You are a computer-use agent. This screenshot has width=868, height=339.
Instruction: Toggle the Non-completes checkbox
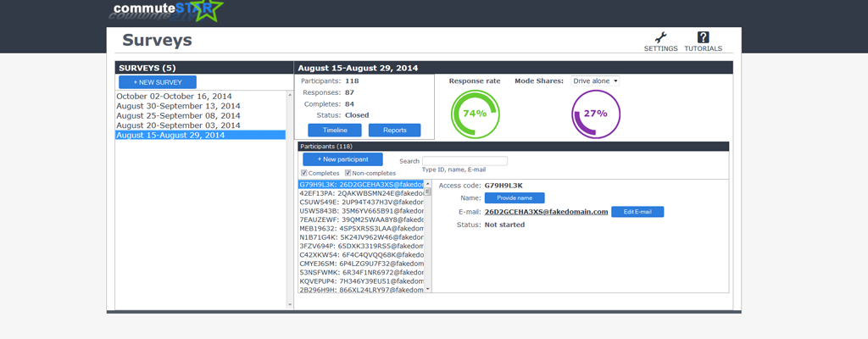[x=348, y=173]
